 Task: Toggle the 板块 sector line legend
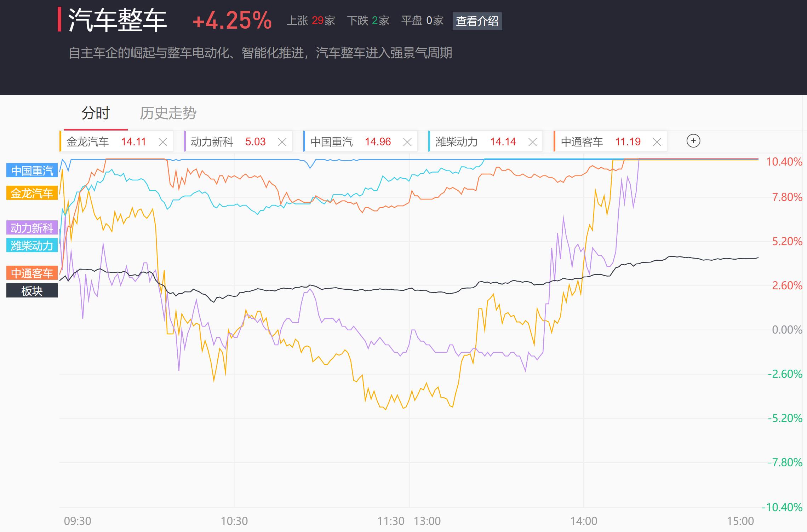(x=32, y=291)
